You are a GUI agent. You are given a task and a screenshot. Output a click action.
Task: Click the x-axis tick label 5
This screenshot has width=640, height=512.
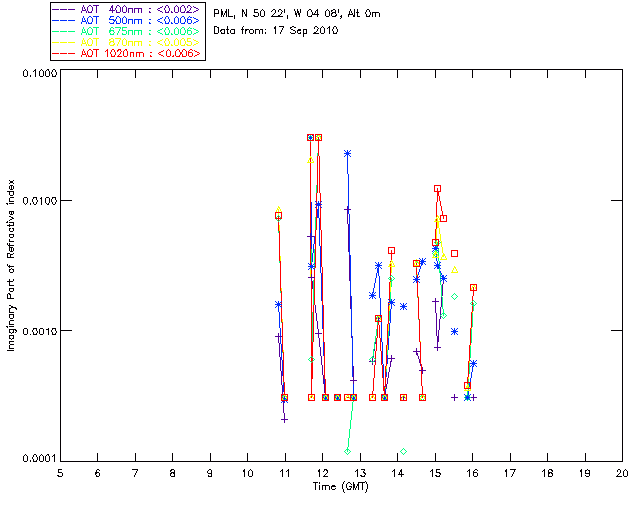60,473
